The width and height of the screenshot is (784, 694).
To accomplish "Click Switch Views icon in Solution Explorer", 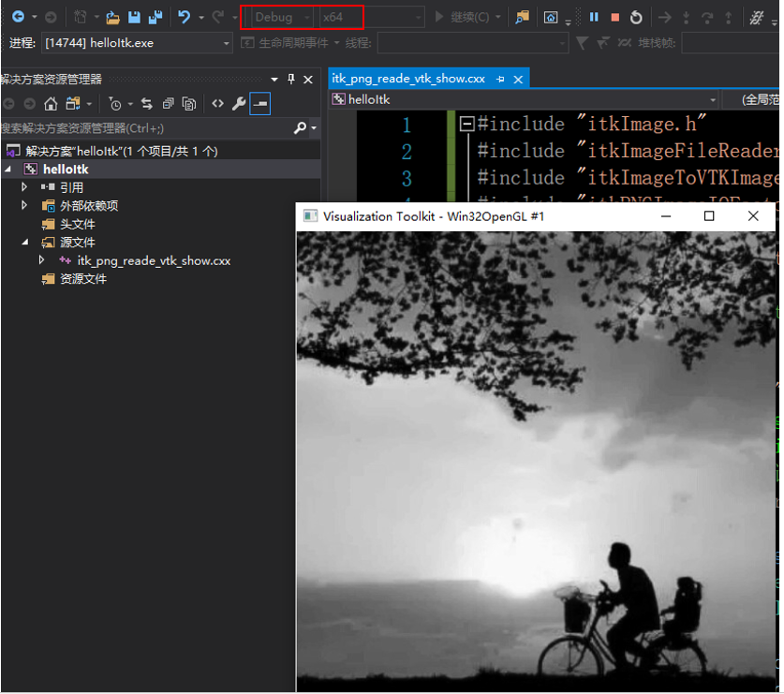I will tap(73, 104).
